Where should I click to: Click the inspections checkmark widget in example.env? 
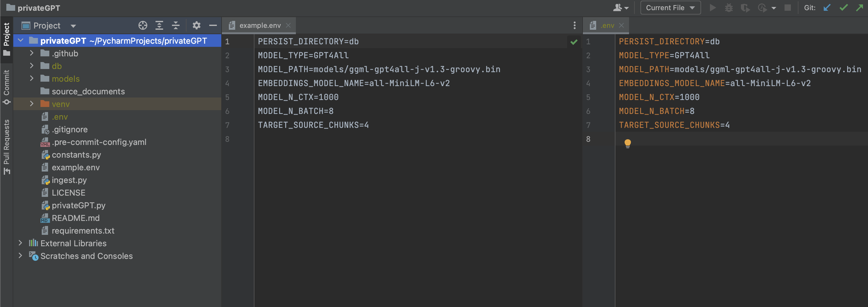(574, 42)
